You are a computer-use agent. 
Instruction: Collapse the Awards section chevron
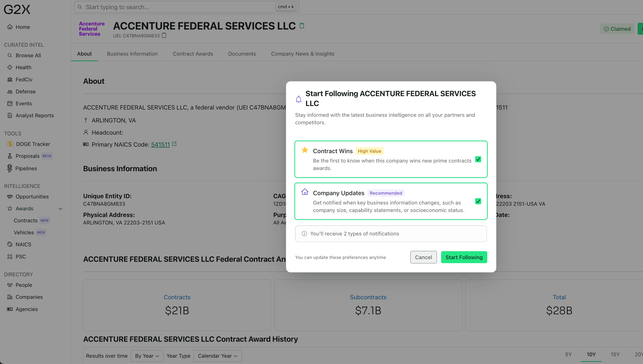click(x=61, y=209)
